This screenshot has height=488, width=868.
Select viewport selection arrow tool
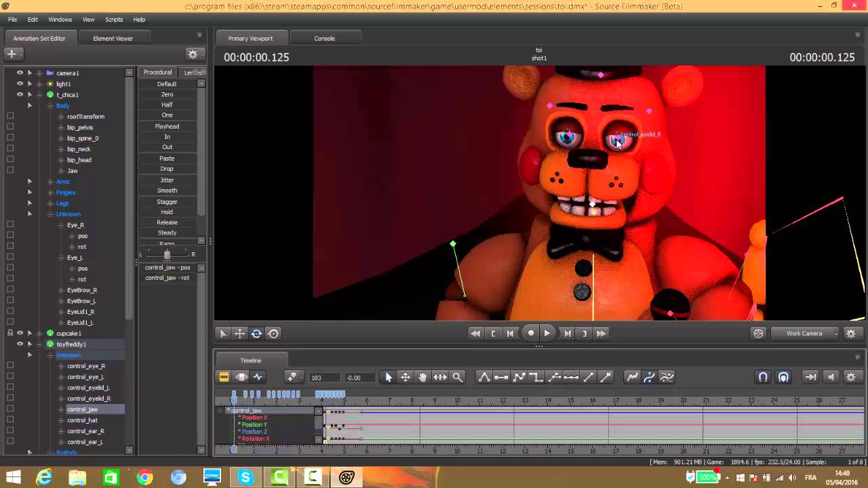pos(223,333)
